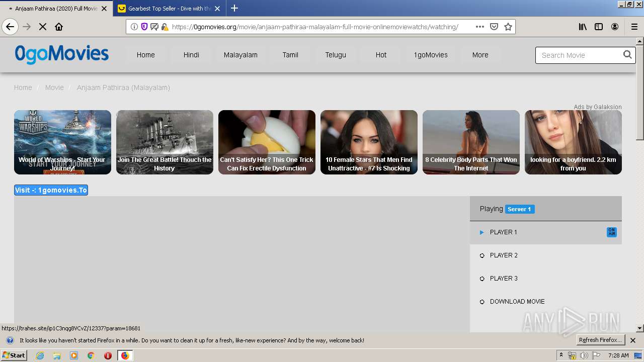Open Firefox account icon
Image resolution: width=644 pixels, height=362 pixels.
point(615,27)
